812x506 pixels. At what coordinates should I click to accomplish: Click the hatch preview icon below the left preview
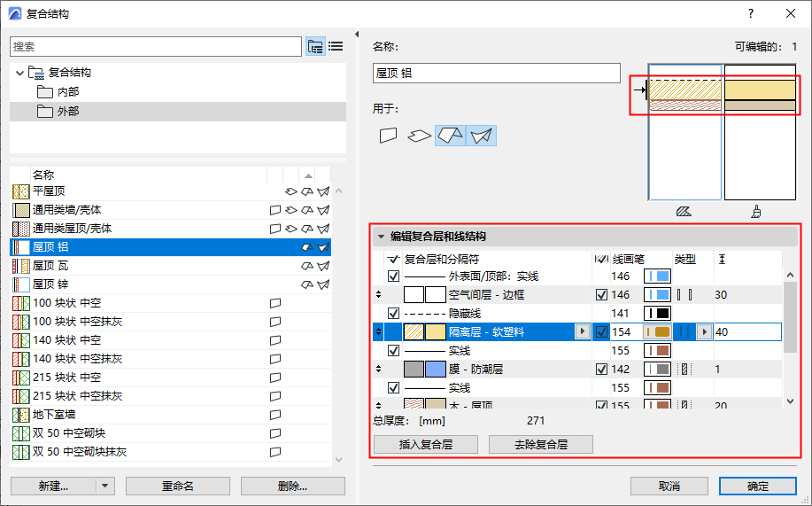pos(684,212)
